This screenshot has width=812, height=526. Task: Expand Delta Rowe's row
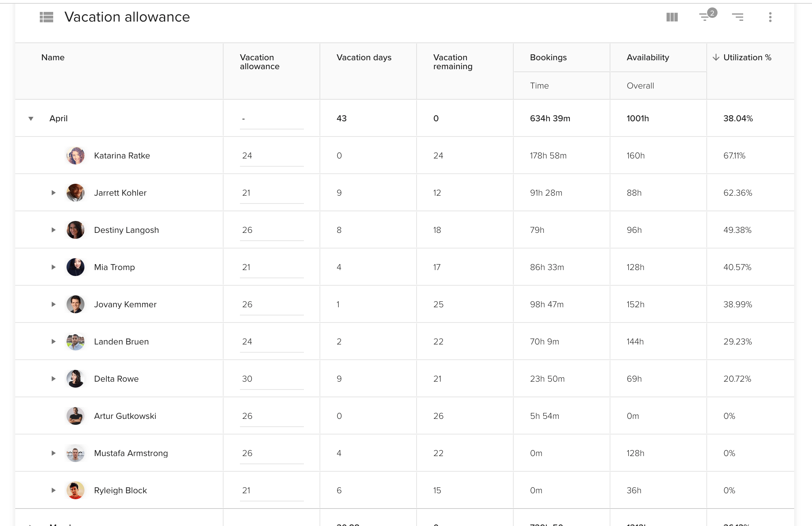point(54,379)
